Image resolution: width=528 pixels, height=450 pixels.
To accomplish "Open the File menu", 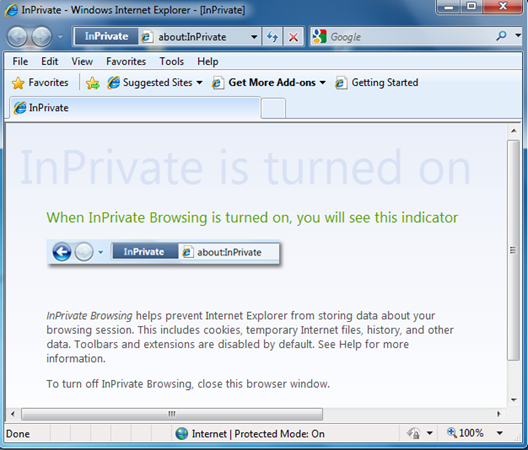I will pyautogui.click(x=20, y=61).
